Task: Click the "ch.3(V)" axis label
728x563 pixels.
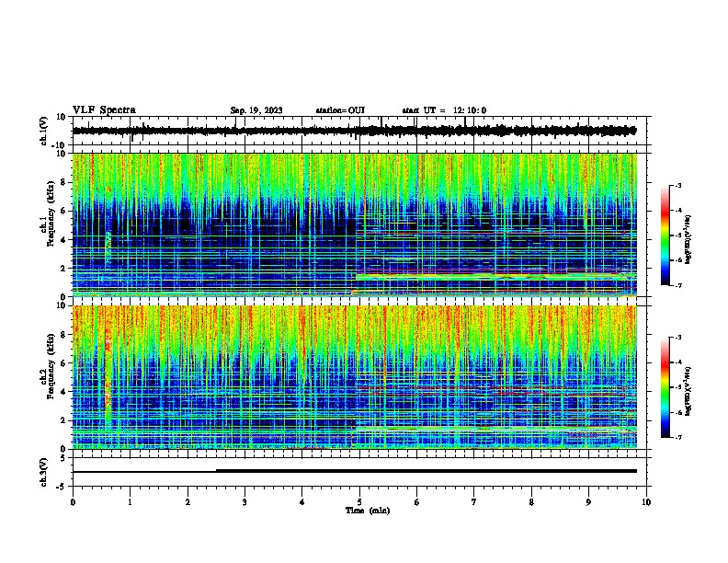Action: pos(44,472)
